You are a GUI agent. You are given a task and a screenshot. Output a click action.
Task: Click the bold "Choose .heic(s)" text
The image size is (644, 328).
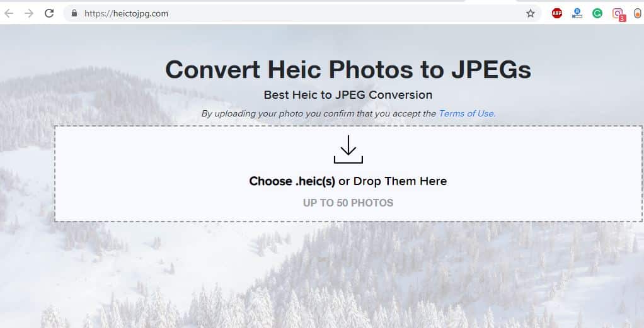pos(292,181)
